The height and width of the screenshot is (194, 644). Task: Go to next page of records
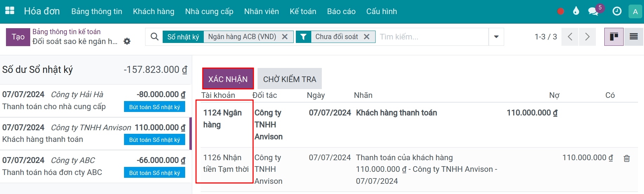pyautogui.click(x=587, y=37)
